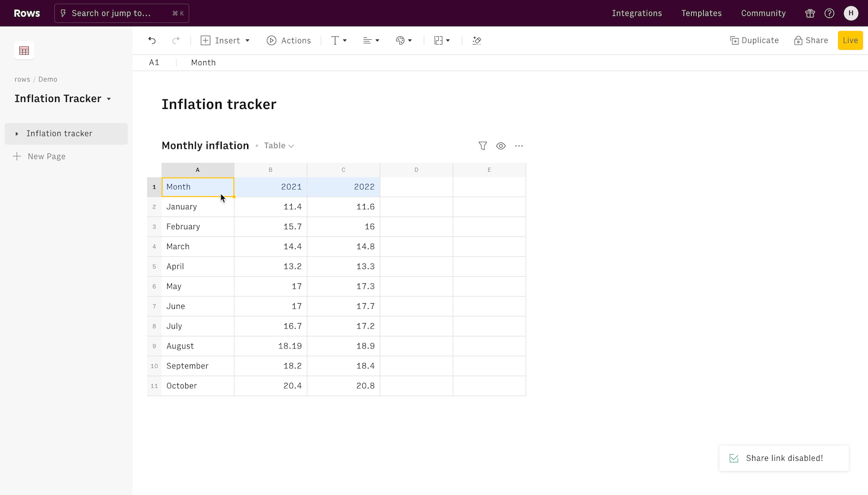Open the table more options menu

(x=519, y=146)
